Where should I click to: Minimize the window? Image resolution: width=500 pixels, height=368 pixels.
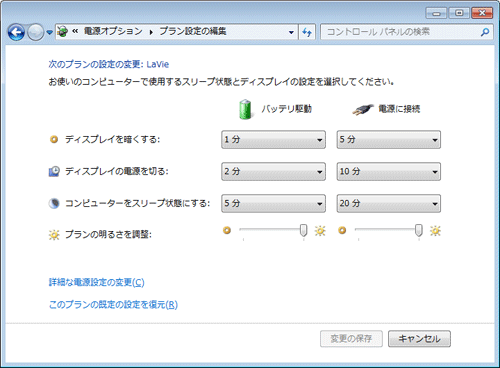pyautogui.click(x=436, y=13)
